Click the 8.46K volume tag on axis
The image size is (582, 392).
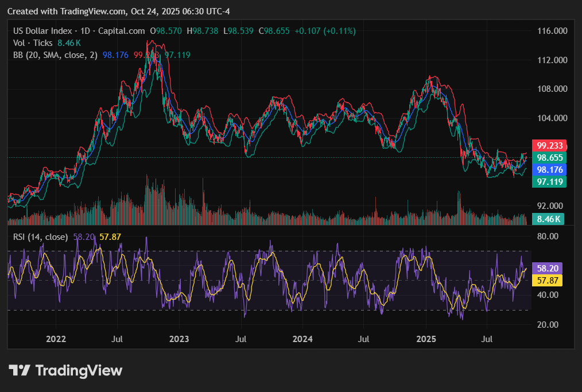[x=548, y=219]
